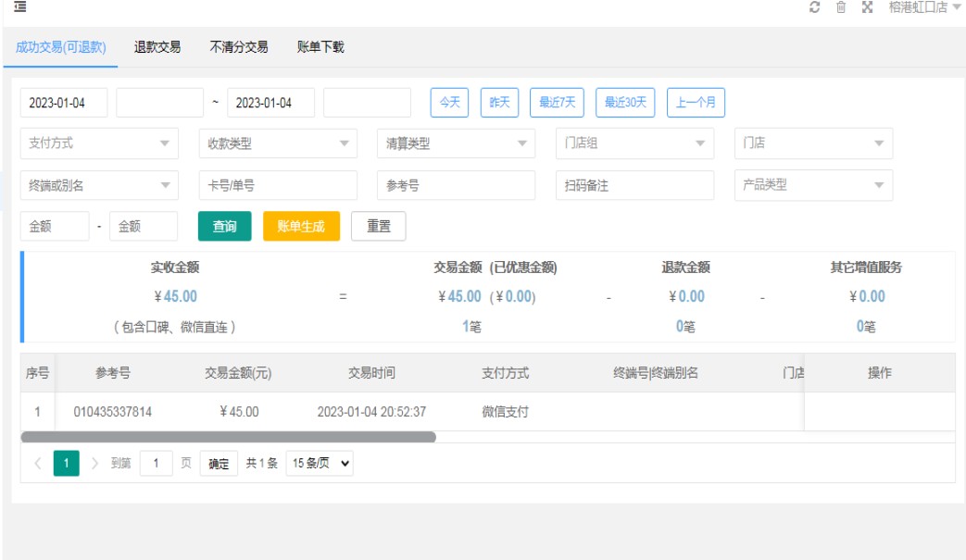Select the 不清分交易 tab
966x560 pixels.
coord(239,47)
